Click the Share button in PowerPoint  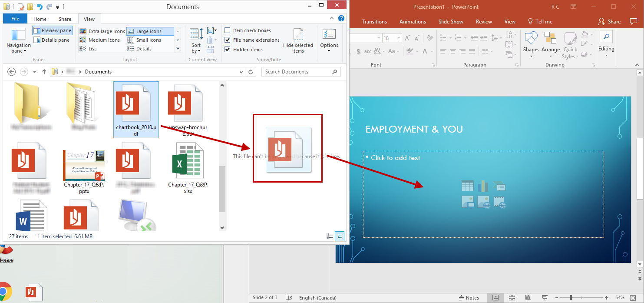(609, 22)
